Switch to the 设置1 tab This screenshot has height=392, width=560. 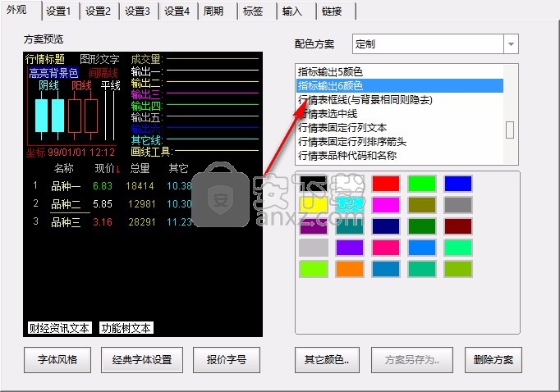60,11
